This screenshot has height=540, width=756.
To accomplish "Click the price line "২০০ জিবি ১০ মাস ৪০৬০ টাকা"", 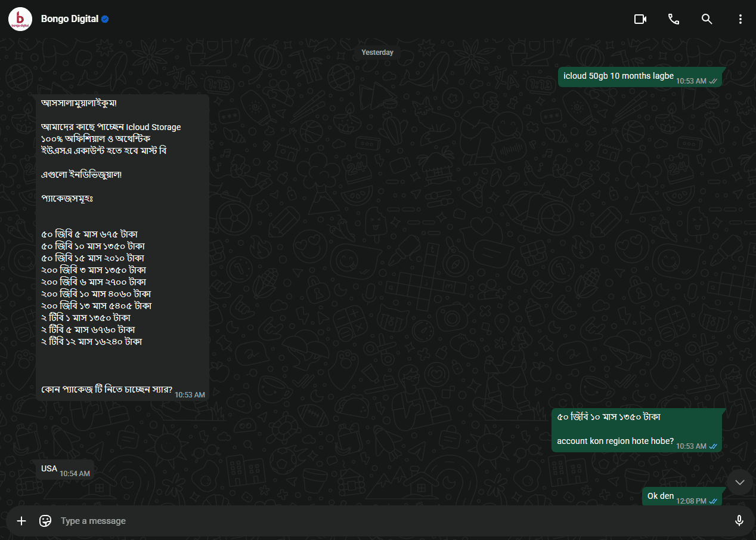I will (x=96, y=294).
